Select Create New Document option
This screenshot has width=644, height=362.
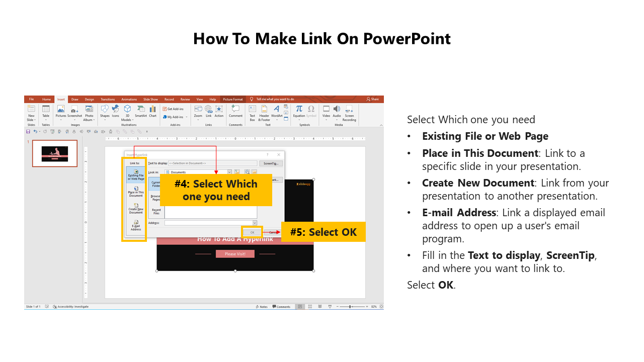(136, 209)
